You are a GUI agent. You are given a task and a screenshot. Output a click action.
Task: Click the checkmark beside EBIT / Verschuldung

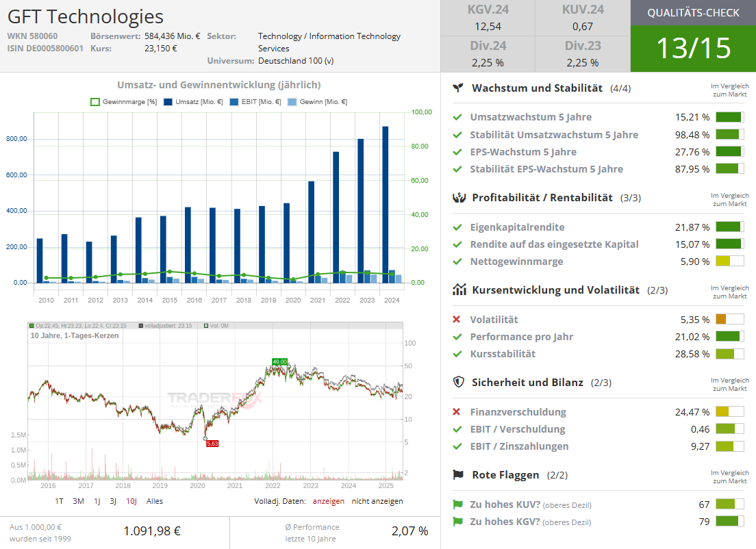[x=457, y=429]
